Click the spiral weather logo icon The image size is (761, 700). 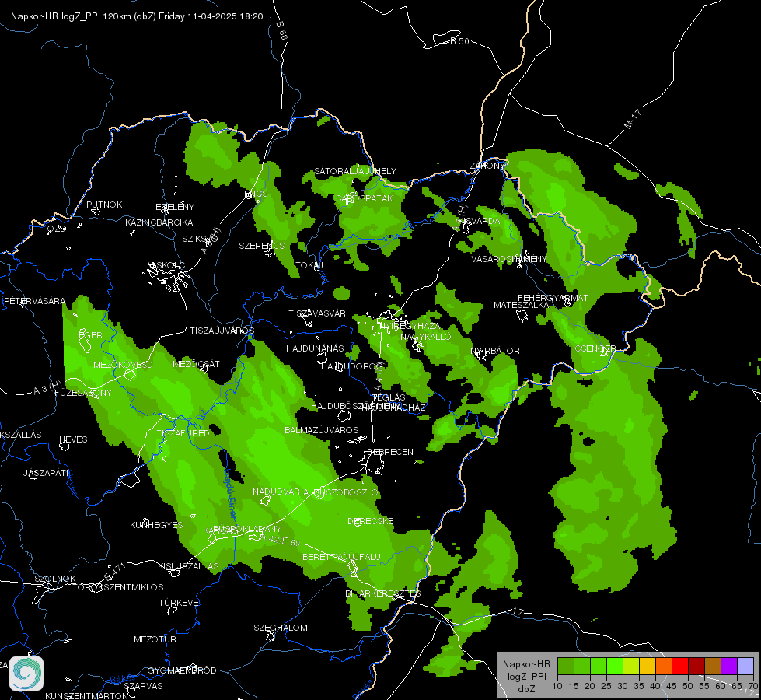click(x=26, y=674)
